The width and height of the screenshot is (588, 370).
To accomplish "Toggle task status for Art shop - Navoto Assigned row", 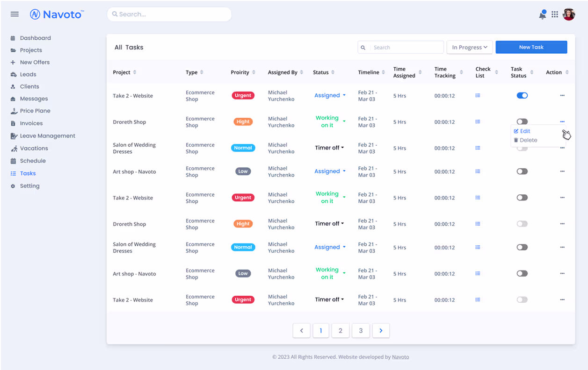I will [522, 171].
